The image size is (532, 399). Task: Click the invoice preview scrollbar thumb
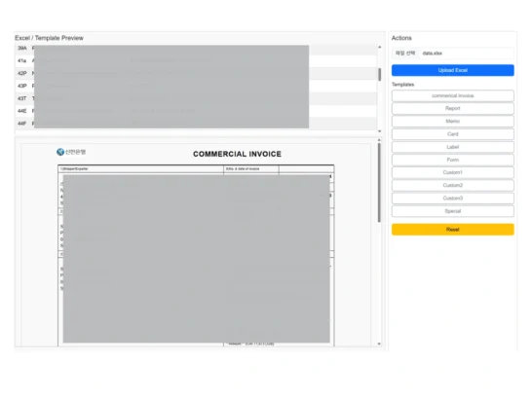[379, 182]
